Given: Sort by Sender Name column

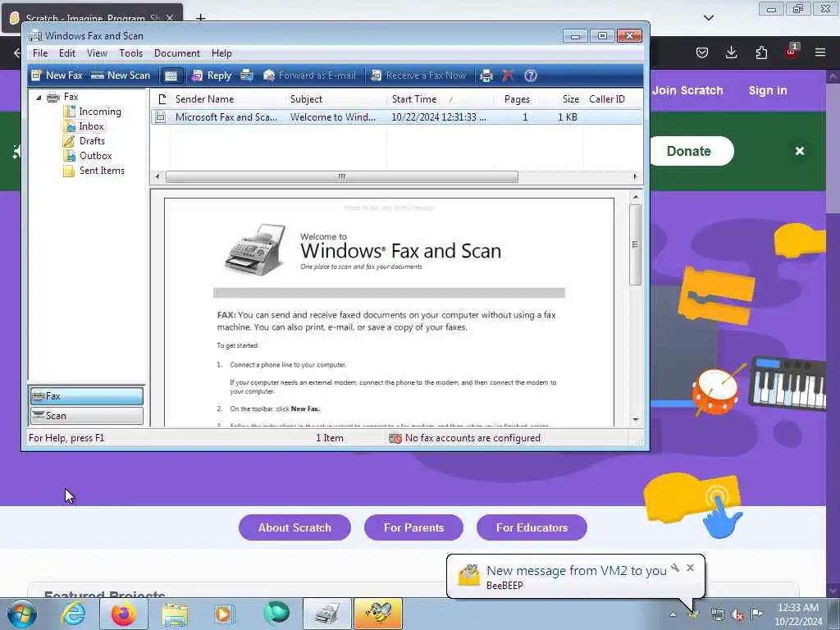Looking at the screenshot, I should (228, 99).
